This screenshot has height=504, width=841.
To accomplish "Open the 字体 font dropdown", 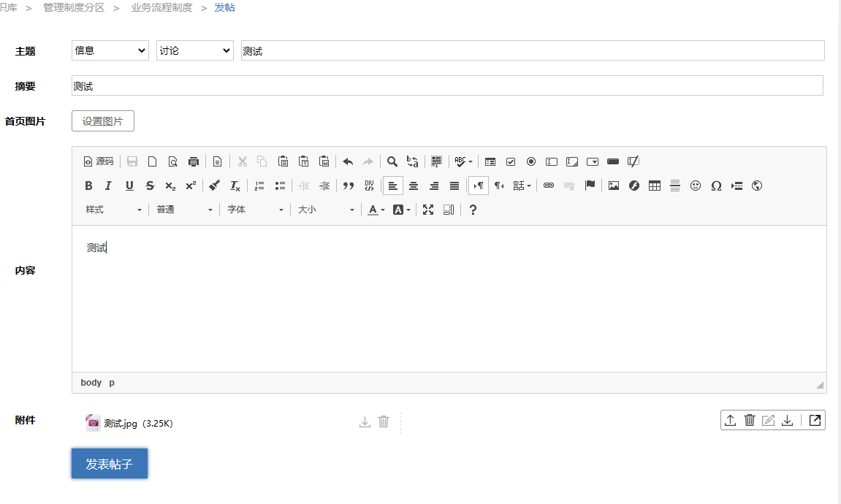I will pyautogui.click(x=255, y=210).
